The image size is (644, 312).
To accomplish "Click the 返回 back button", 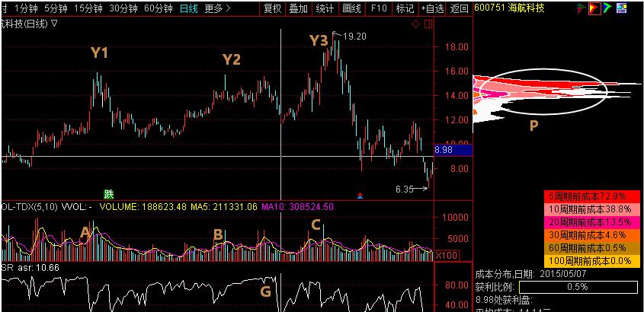I will [459, 8].
